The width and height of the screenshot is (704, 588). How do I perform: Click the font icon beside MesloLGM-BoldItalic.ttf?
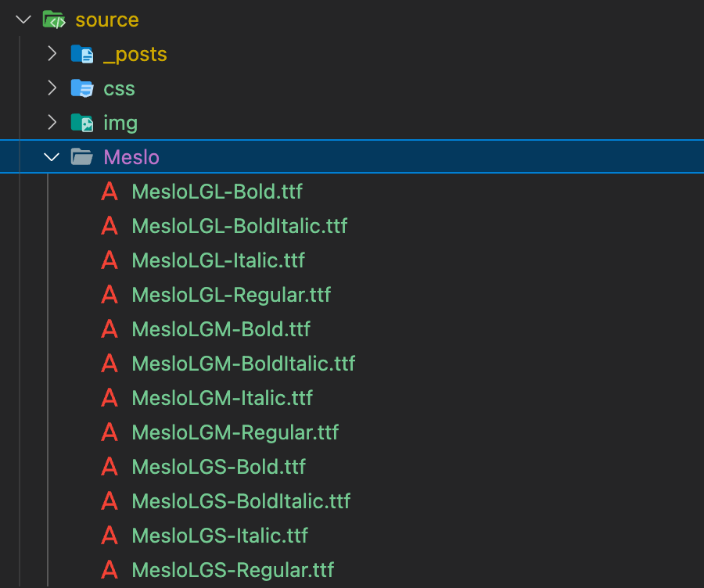109,363
